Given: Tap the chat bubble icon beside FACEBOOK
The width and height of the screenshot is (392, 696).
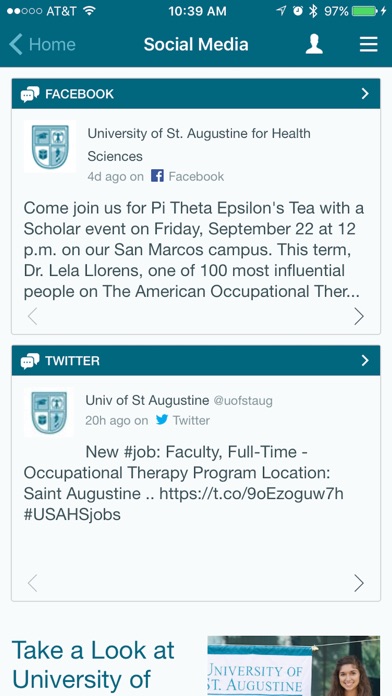Looking at the screenshot, I should [x=30, y=94].
